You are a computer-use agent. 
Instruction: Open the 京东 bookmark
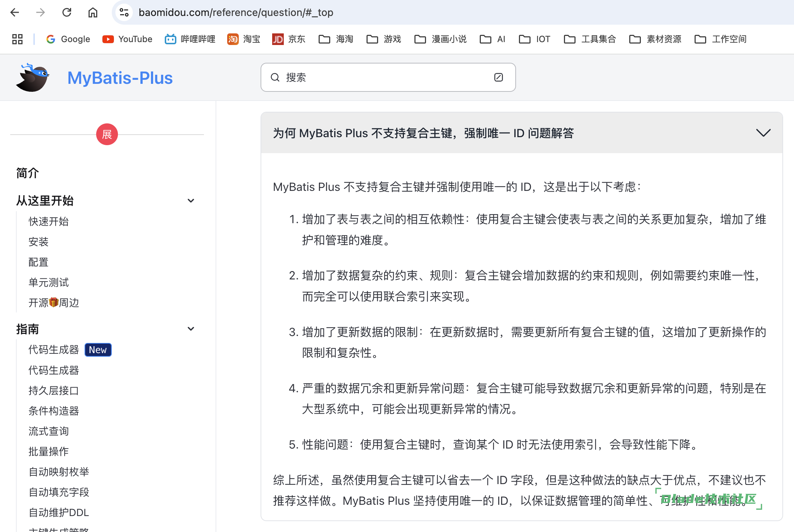click(289, 39)
